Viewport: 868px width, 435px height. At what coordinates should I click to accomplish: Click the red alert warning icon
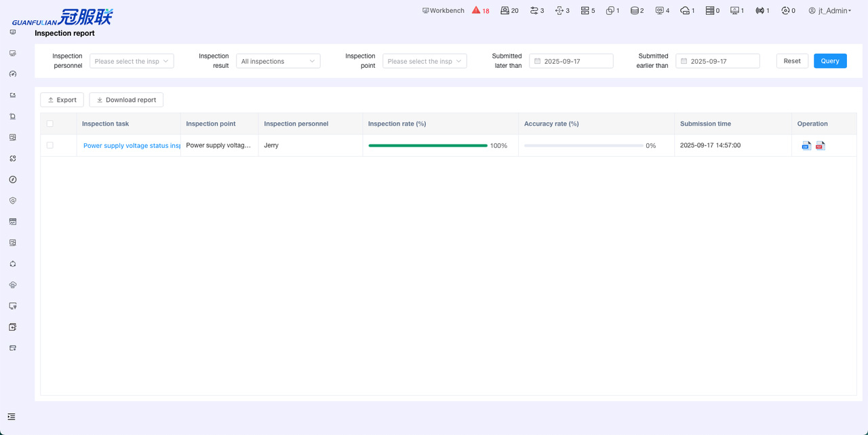point(476,10)
